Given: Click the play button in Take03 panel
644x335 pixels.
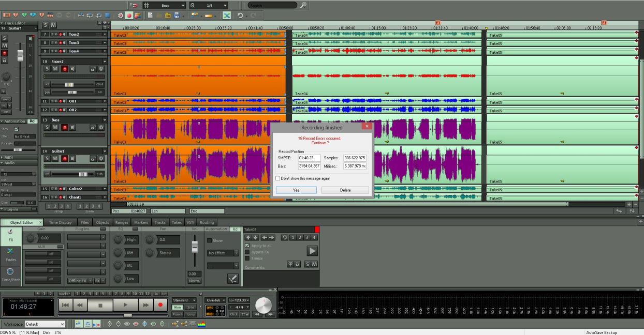Looking at the screenshot, I should pyautogui.click(x=312, y=251).
